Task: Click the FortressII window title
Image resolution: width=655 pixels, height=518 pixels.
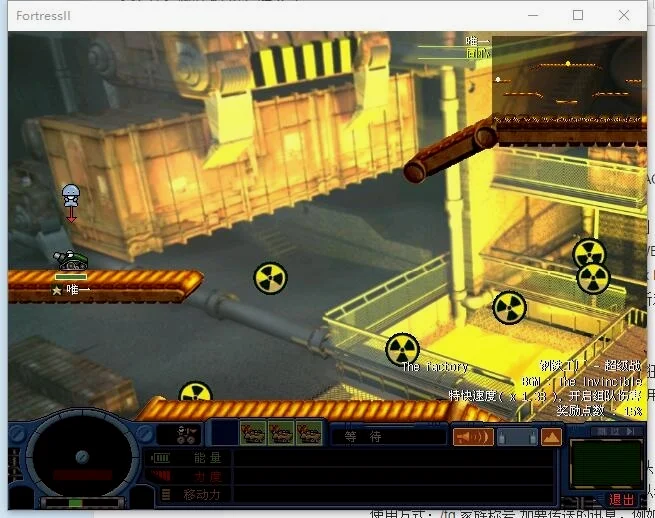Action: coord(43,16)
